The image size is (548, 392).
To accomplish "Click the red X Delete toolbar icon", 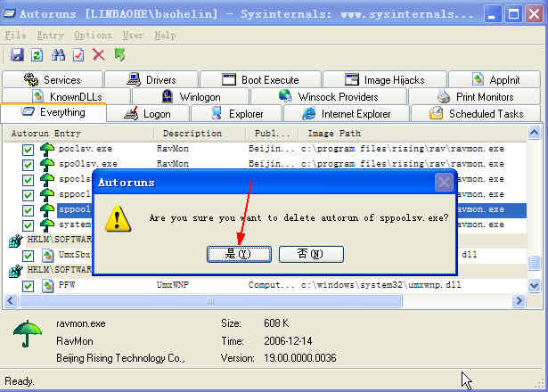I will pos(99,55).
